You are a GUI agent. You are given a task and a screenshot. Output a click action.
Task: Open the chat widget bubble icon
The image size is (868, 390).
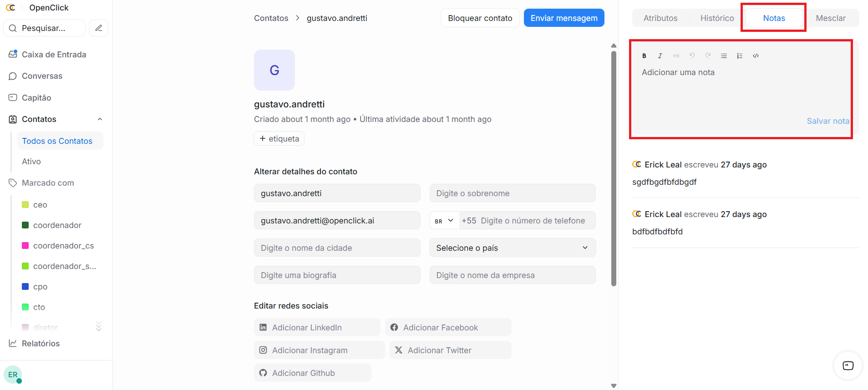[x=848, y=365]
